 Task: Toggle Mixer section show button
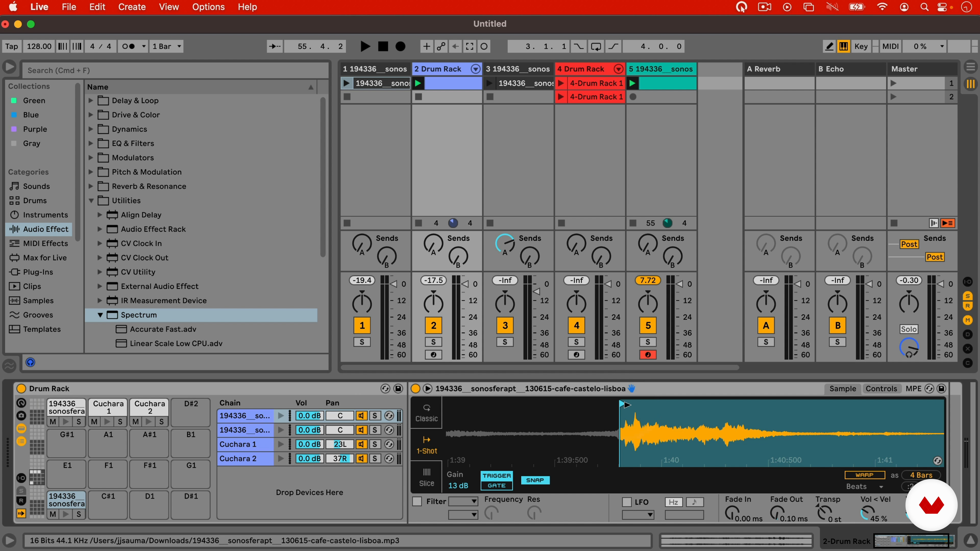[967, 320]
